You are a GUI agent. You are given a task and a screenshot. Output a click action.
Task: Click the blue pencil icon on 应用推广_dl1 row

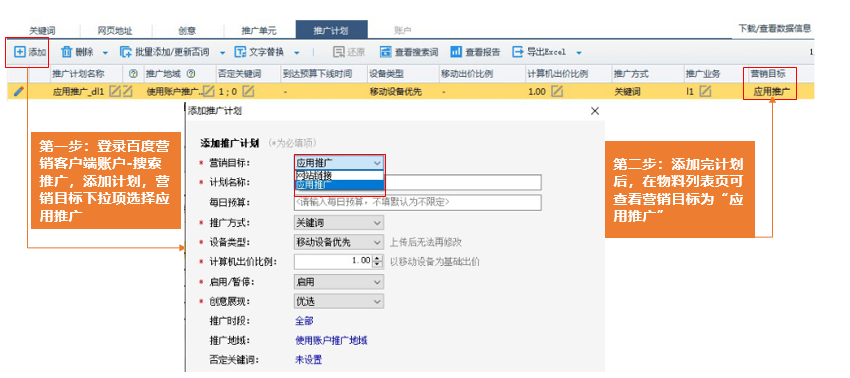click(x=19, y=92)
